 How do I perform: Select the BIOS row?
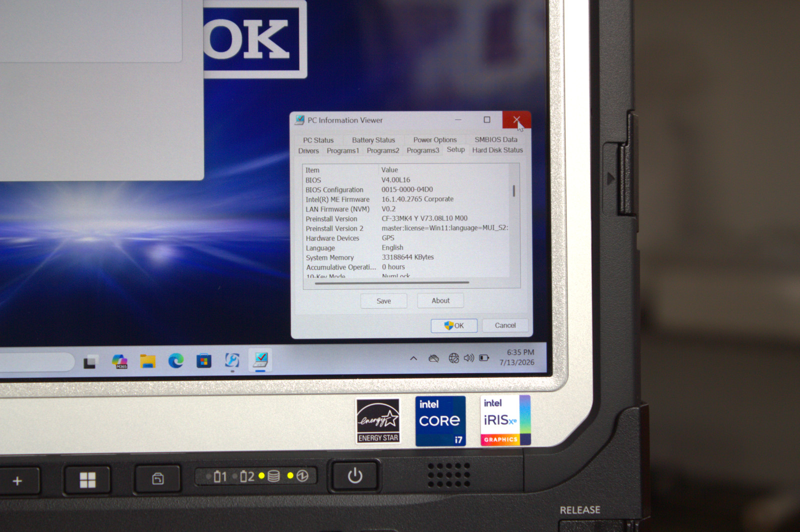coord(406,180)
